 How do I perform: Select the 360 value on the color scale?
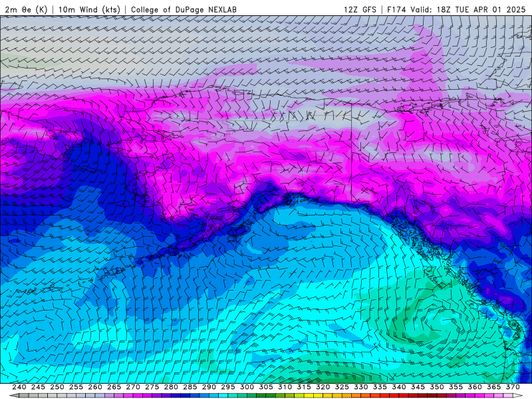click(475, 387)
